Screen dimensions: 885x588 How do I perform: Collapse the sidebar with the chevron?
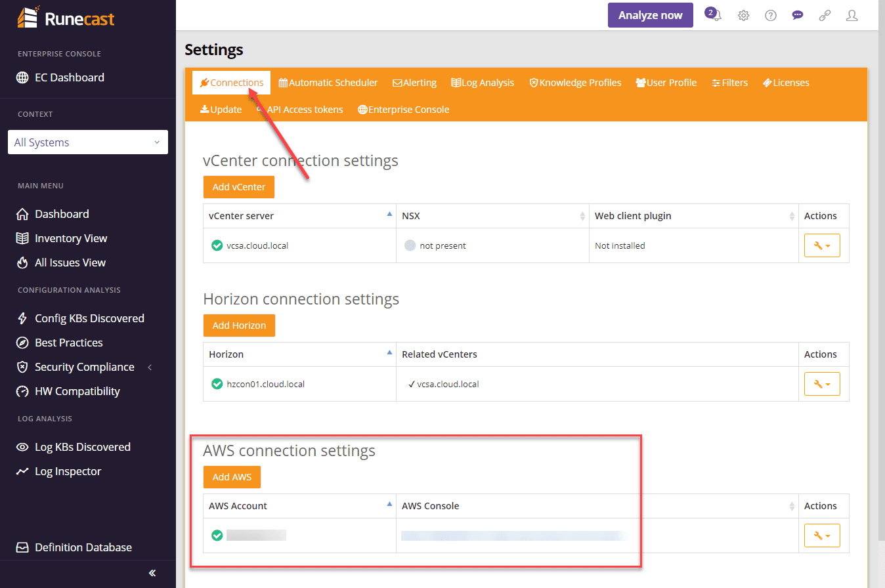pyautogui.click(x=152, y=573)
